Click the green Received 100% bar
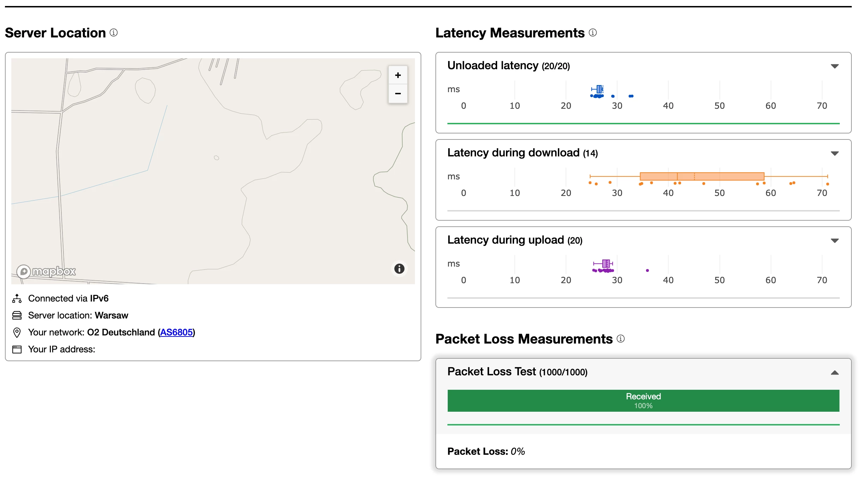Image resolution: width=868 pixels, height=483 pixels. click(x=643, y=401)
